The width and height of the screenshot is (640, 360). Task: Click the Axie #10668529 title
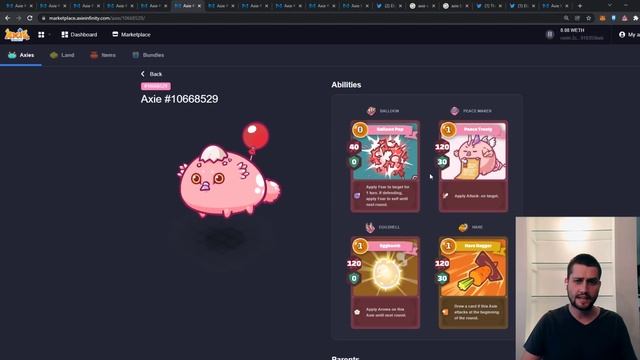tap(180, 99)
